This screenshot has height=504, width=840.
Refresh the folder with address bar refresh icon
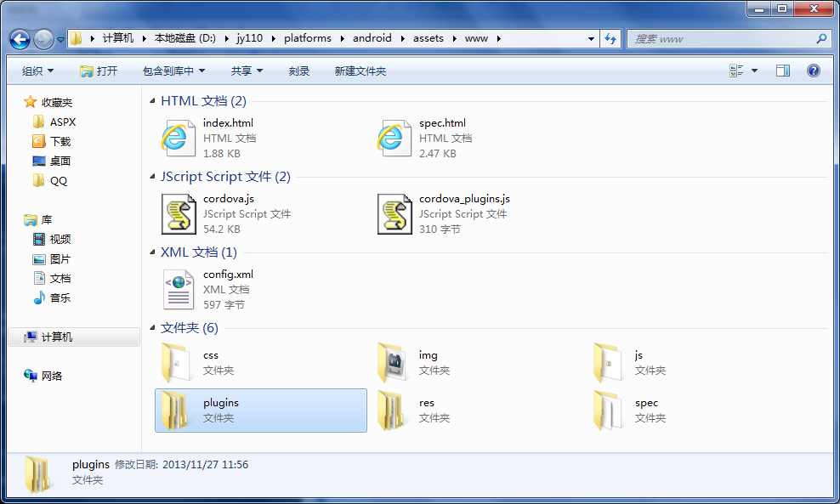point(610,38)
